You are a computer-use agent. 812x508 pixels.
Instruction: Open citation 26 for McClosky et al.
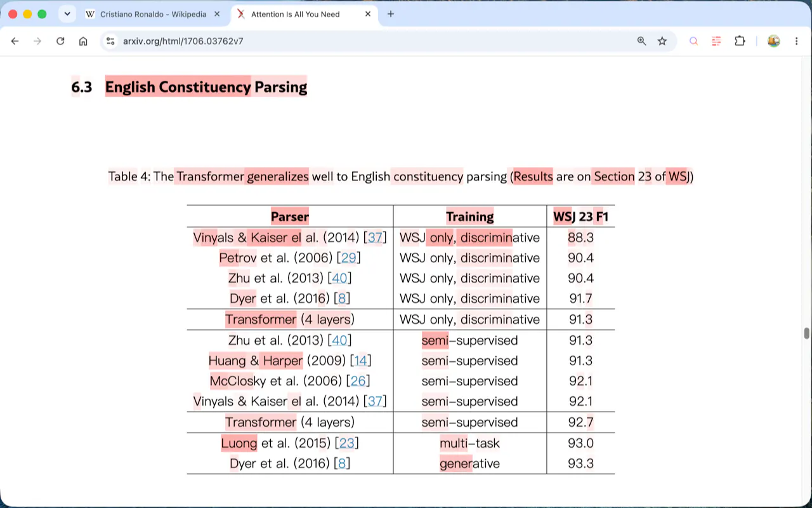358,381
